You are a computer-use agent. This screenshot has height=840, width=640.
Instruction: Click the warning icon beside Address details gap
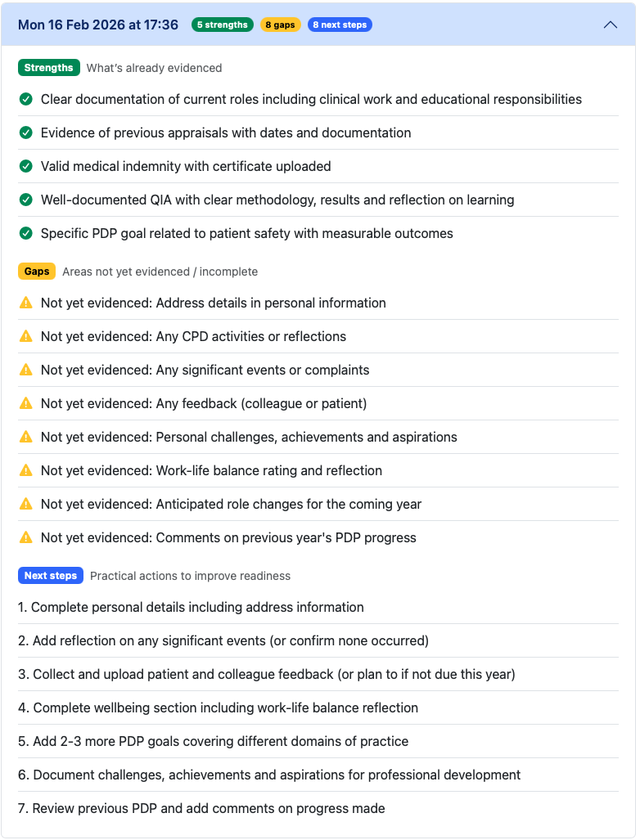[x=26, y=303]
